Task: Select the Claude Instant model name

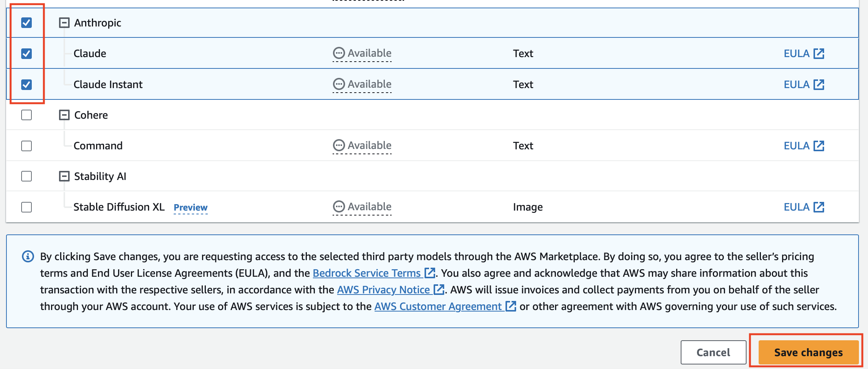Action: 108,84
